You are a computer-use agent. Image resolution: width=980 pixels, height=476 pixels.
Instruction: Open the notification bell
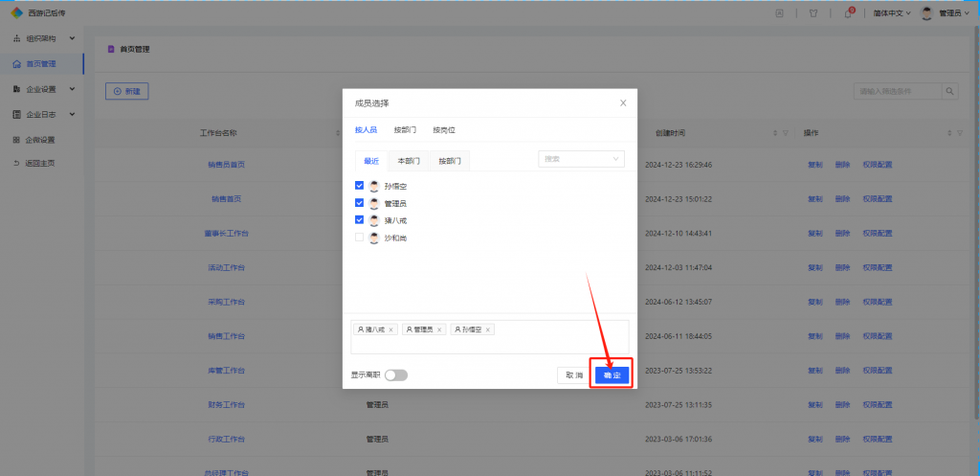[848, 13]
